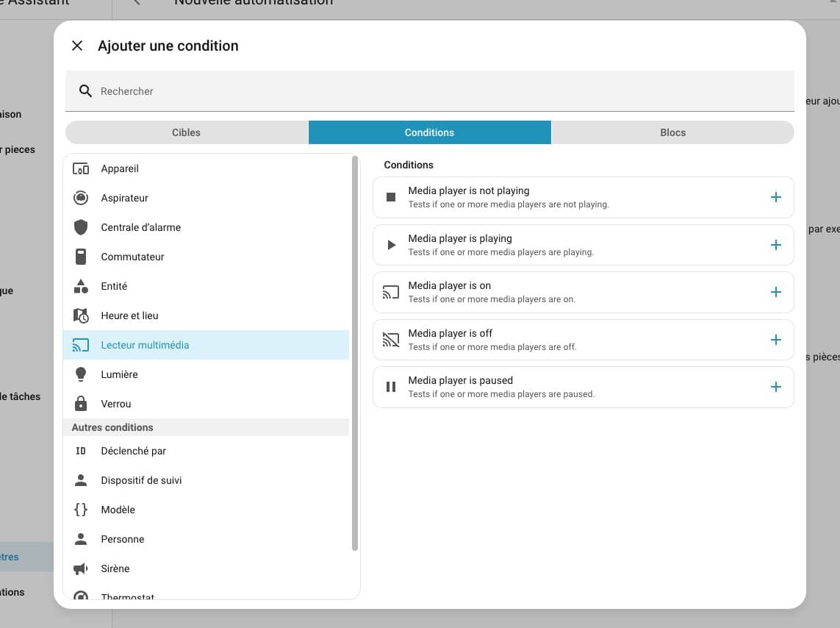Switch to the Cibles tab
Viewport: 840px width, 628px height.
[186, 132]
